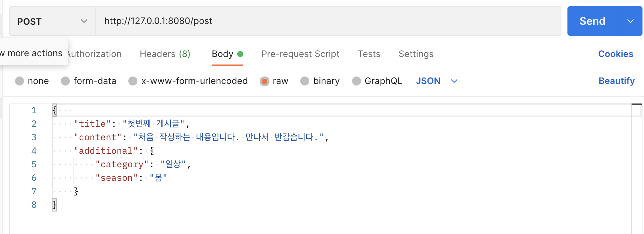Go to the Tests tab
The image size is (644, 234).
tap(369, 54)
